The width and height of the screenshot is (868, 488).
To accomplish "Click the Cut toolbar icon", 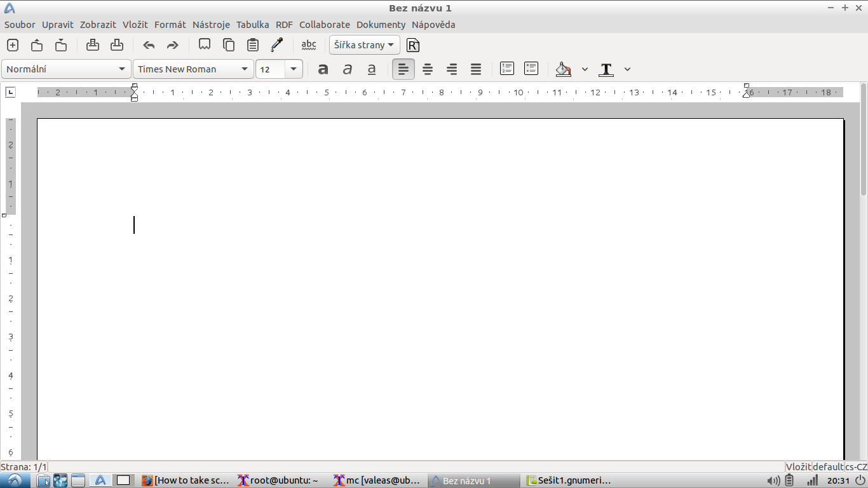I will click(205, 45).
